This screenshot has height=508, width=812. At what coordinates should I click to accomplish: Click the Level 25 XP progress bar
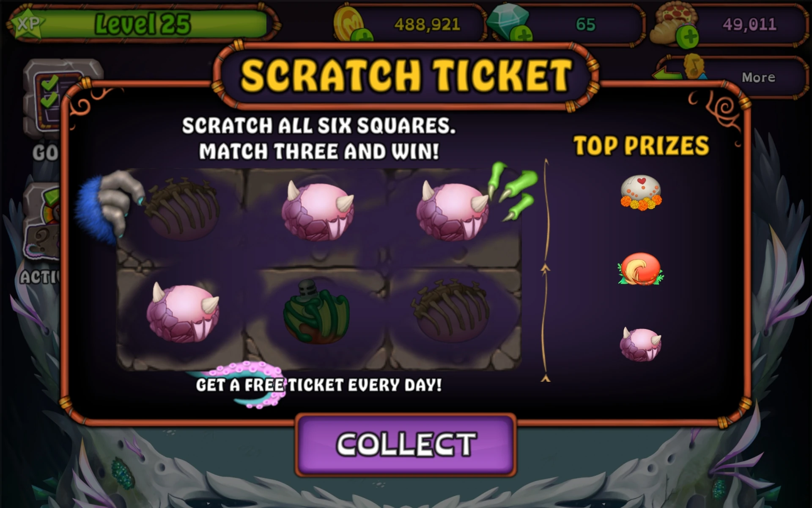(x=143, y=23)
